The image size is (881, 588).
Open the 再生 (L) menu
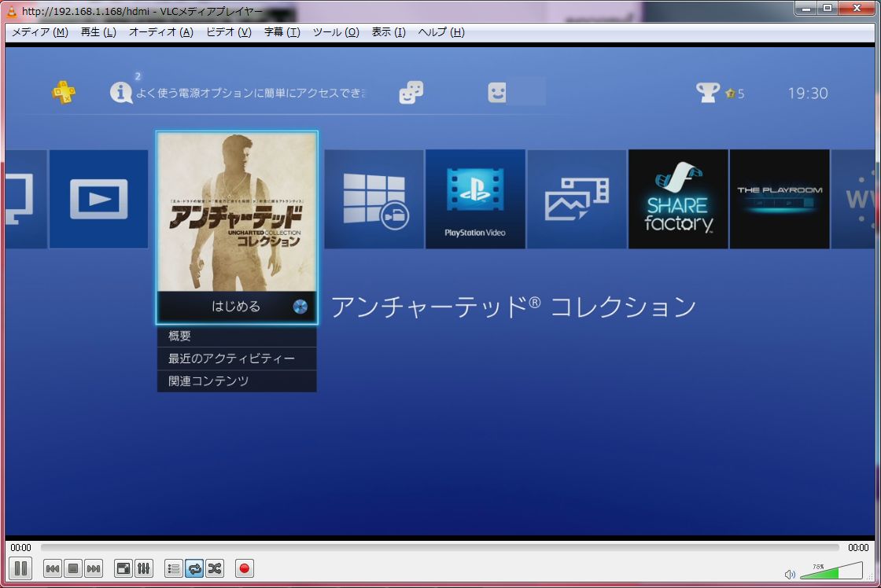(98, 32)
